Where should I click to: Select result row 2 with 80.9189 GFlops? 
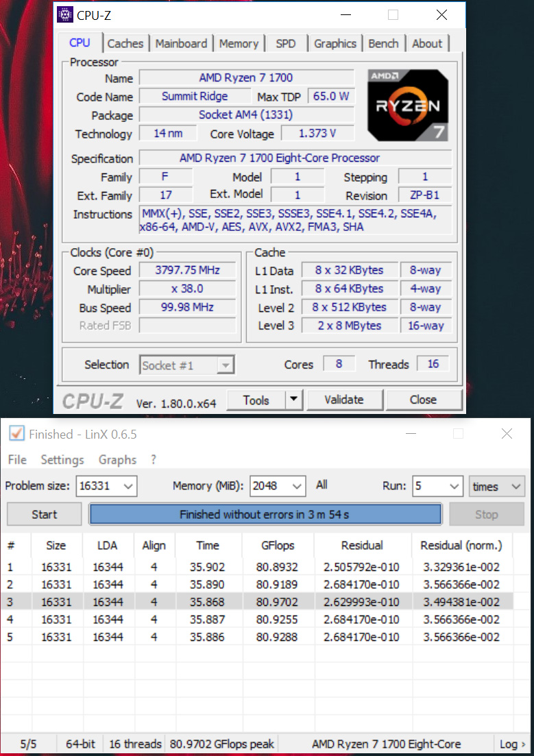256,585
